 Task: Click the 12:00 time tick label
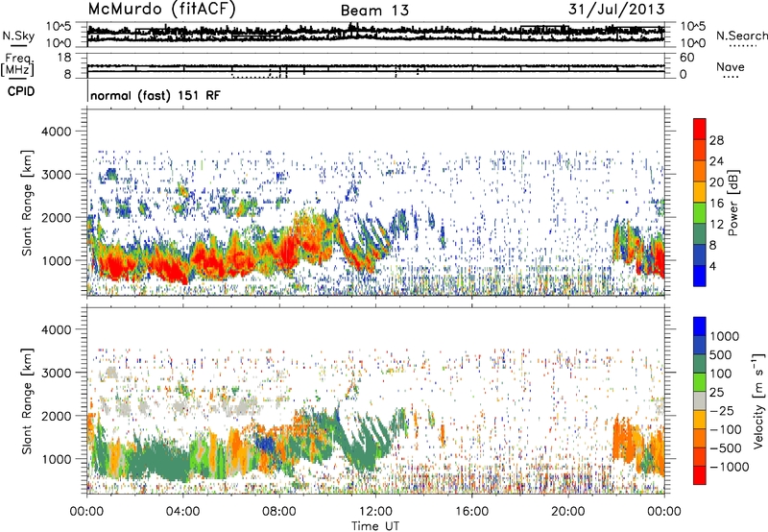[x=375, y=512]
